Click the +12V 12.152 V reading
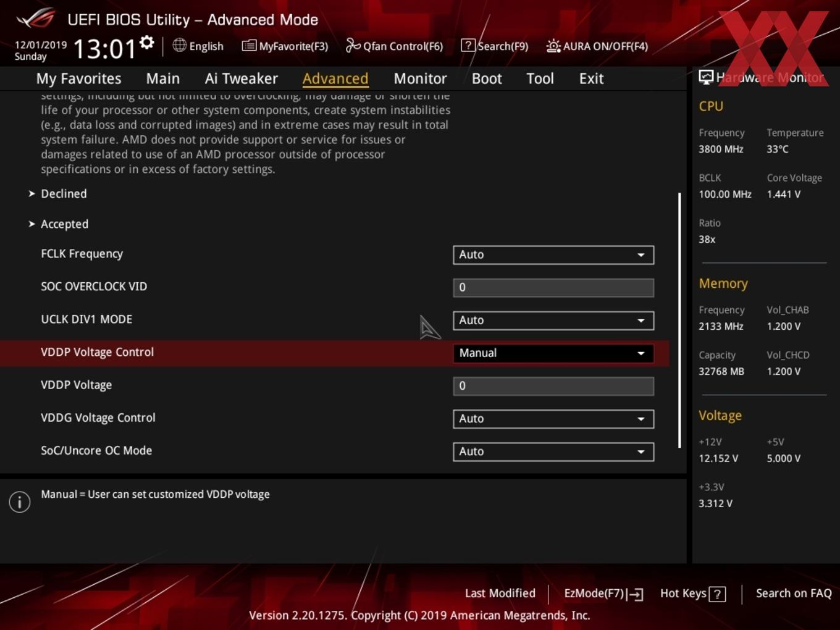840x630 pixels. (x=718, y=458)
